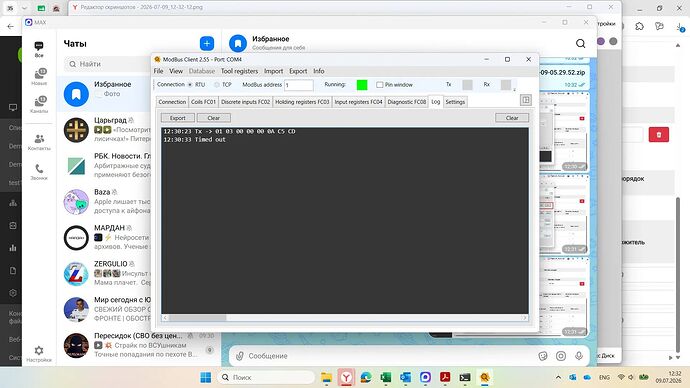Screen dimensions: 690x388
Task: Open Excel from the taskbar
Action: coord(385,377)
